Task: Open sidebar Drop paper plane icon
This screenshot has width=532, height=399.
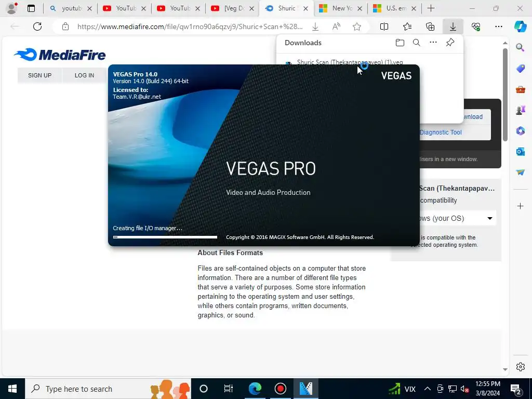Action: (x=520, y=172)
